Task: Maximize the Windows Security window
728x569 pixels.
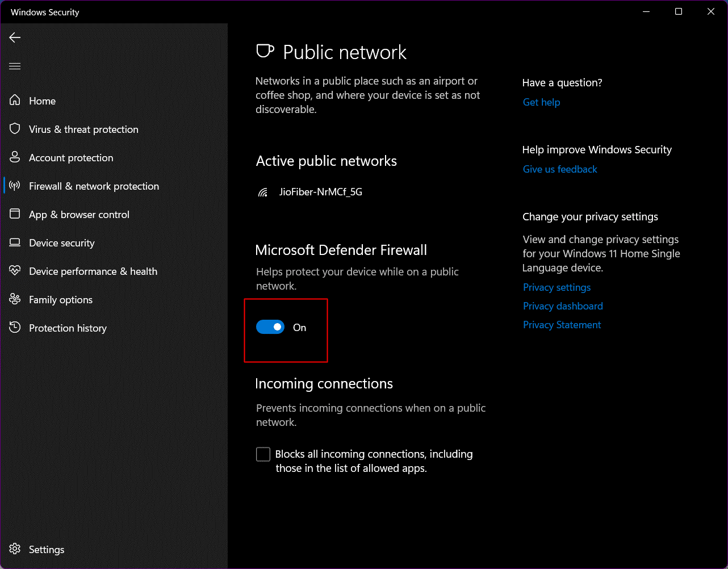Action: [679, 11]
